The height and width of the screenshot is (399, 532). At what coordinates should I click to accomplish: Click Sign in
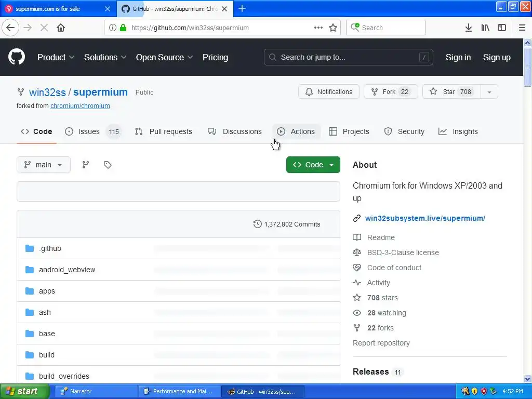tap(458, 57)
